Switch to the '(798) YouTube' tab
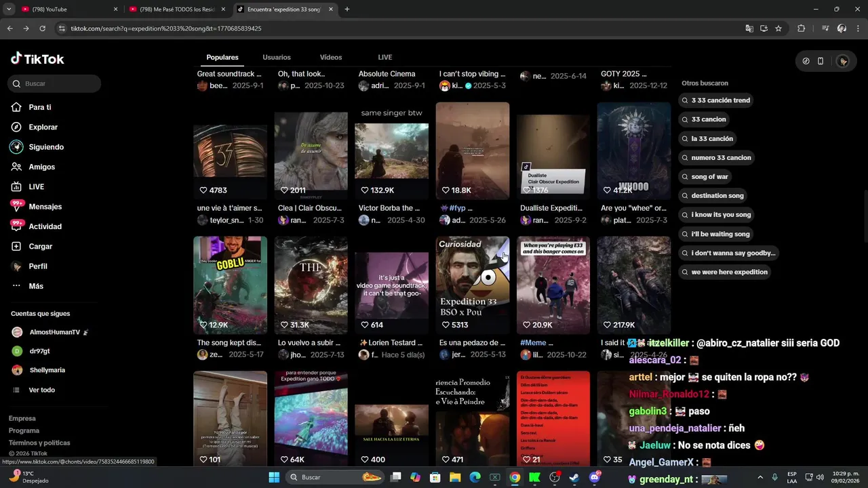 click(x=69, y=9)
